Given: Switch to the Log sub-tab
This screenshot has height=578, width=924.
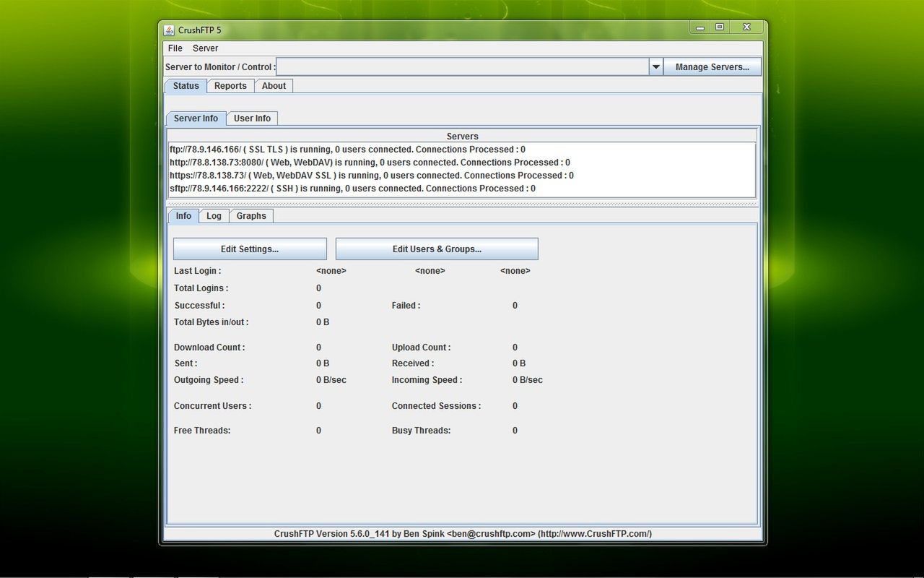Looking at the screenshot, I should pos(214,216).
